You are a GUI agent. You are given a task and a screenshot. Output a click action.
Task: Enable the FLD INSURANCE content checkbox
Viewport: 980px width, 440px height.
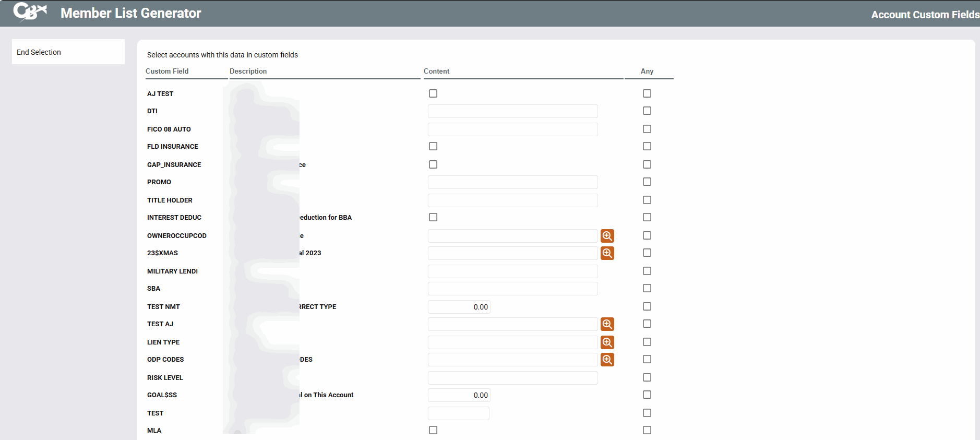[x=433, y=146]
